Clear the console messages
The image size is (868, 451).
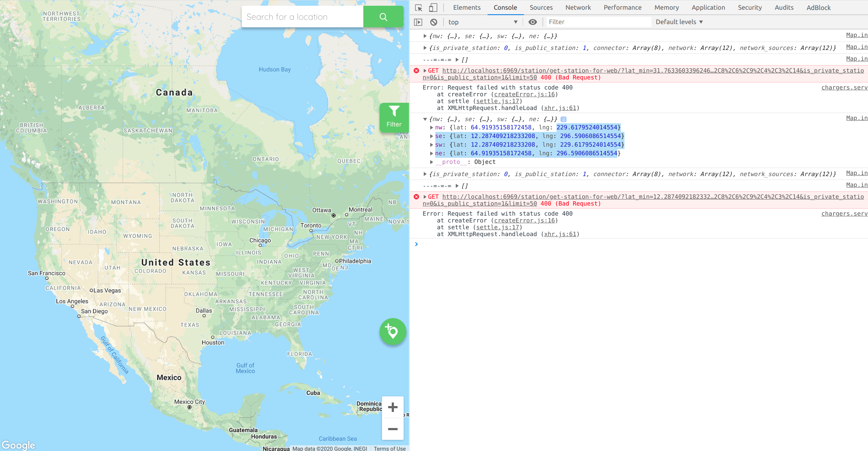point(434,22)
